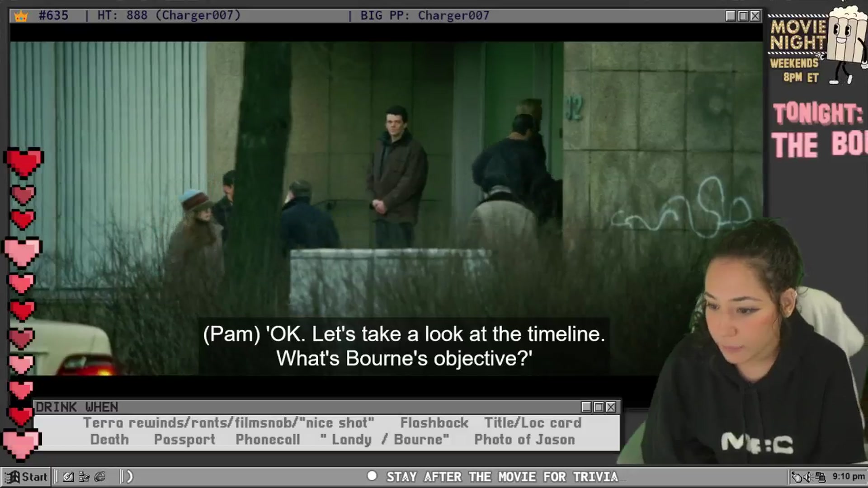Click the "TONIGHT:" heading

817,113
